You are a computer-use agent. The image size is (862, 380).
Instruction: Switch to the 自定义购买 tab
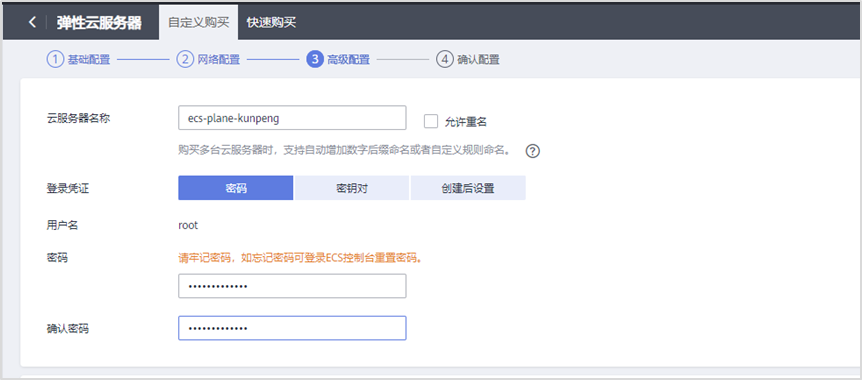click(198, 23)
